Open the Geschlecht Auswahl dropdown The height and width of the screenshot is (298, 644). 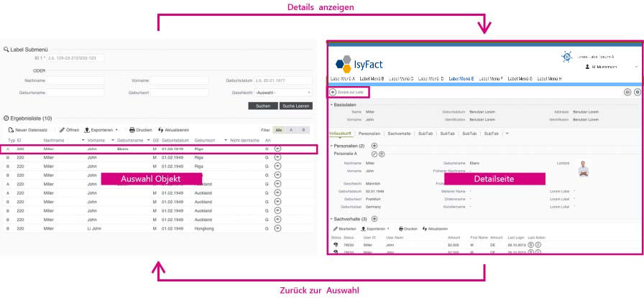click(x=283, y=93)
